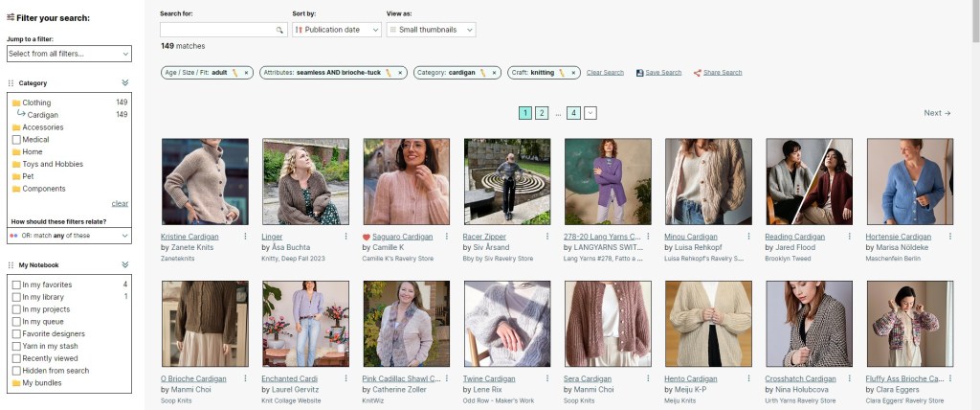Screen dimensions: 980x410
Task: Open options menu for Racer Zipper
Action: [546, 237]
